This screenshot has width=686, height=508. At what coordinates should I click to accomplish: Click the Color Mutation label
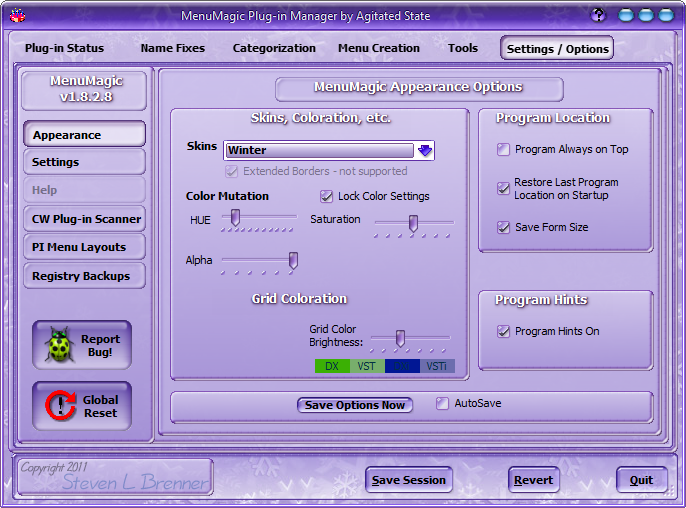coord(227,196)
